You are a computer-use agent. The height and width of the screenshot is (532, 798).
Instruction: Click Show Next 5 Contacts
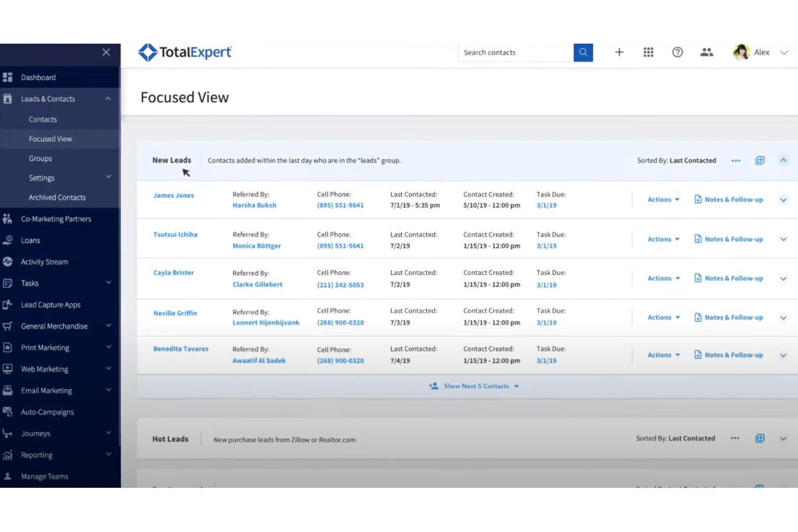(474, 386)
